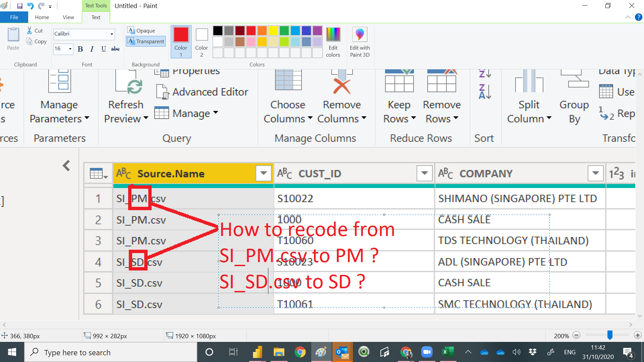
Task: Select Color 2 white swatch button
Action: pos(202,42)
